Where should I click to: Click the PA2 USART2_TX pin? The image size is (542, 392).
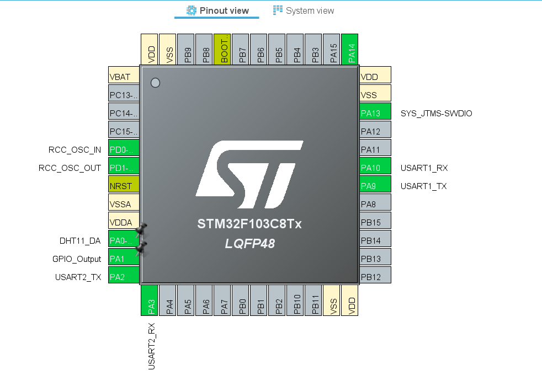(x=124, y=275)
